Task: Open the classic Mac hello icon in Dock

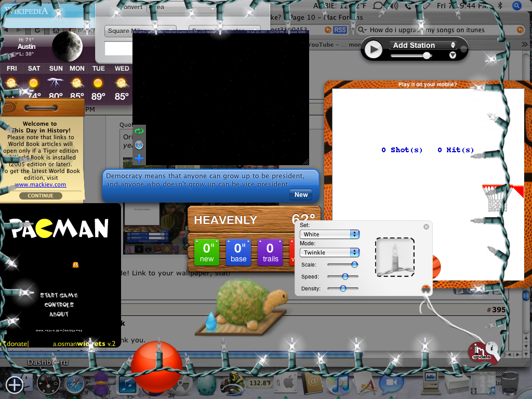Action: coord(431,382)
